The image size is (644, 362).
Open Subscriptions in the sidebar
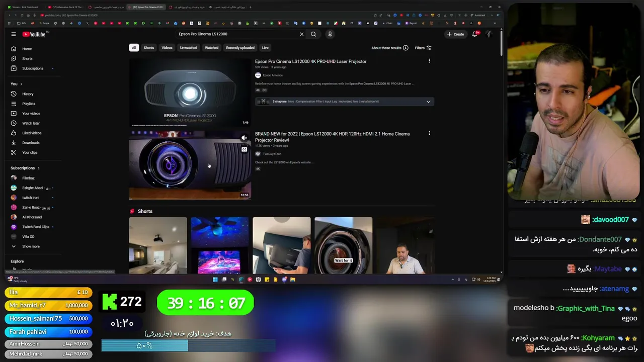[x=32, y=68]
